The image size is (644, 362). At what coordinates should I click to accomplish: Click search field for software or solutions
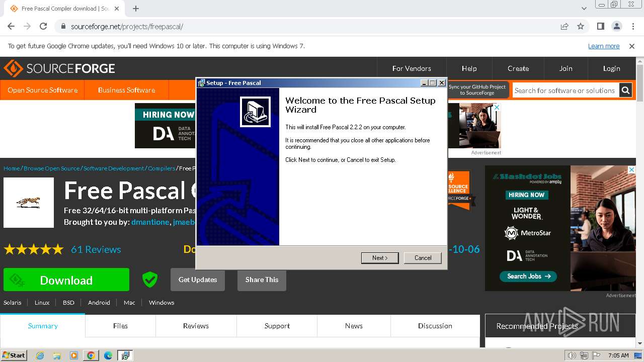(566, 90)
